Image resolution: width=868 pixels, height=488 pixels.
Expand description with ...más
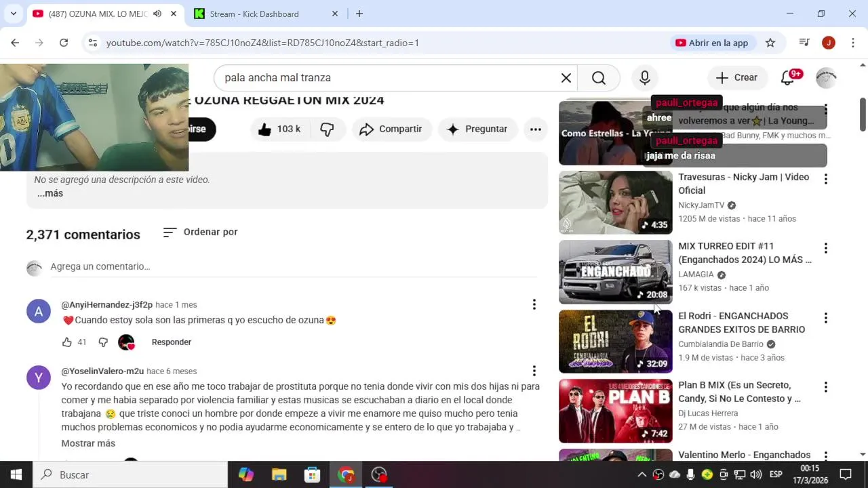click(50, 193)
